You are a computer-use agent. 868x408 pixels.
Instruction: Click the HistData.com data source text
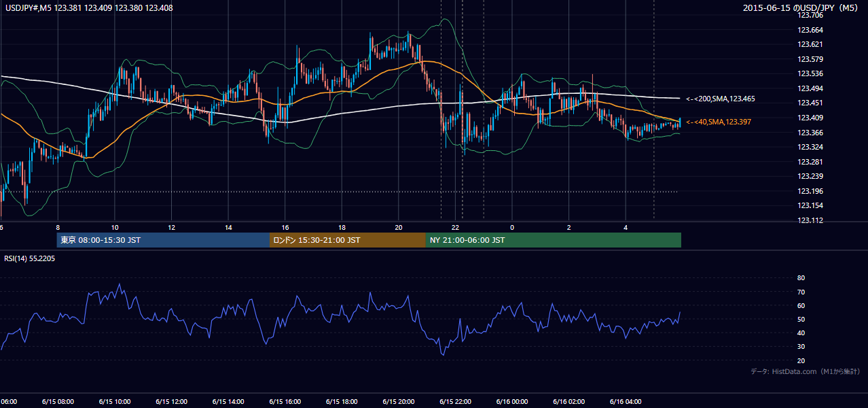point(806,371)
